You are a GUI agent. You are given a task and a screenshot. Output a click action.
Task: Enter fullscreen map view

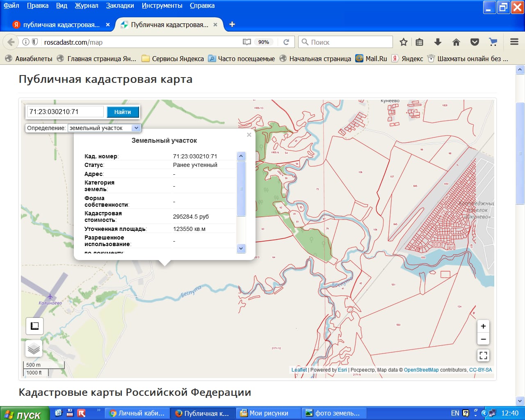(483, 355)
